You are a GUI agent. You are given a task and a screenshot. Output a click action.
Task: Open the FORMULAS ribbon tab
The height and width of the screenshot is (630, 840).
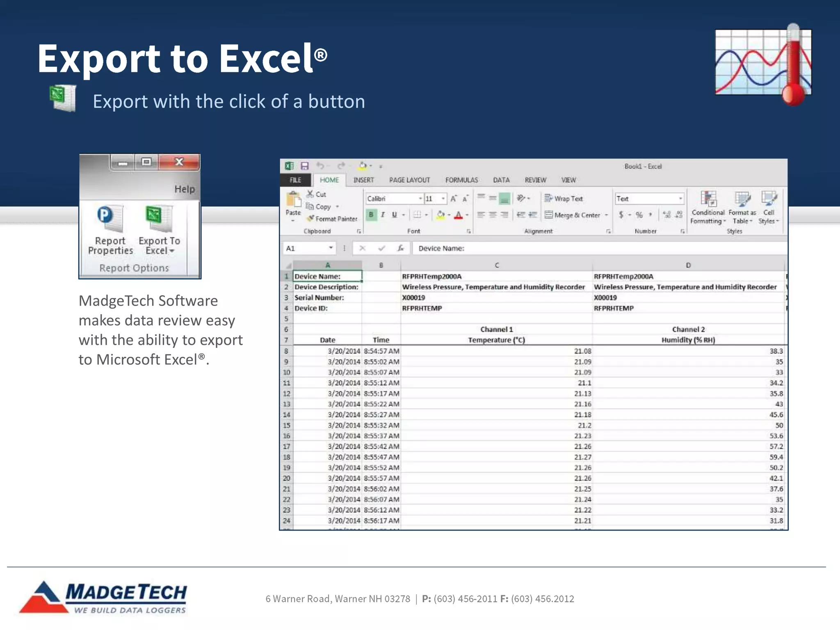(x=461, y=180)
